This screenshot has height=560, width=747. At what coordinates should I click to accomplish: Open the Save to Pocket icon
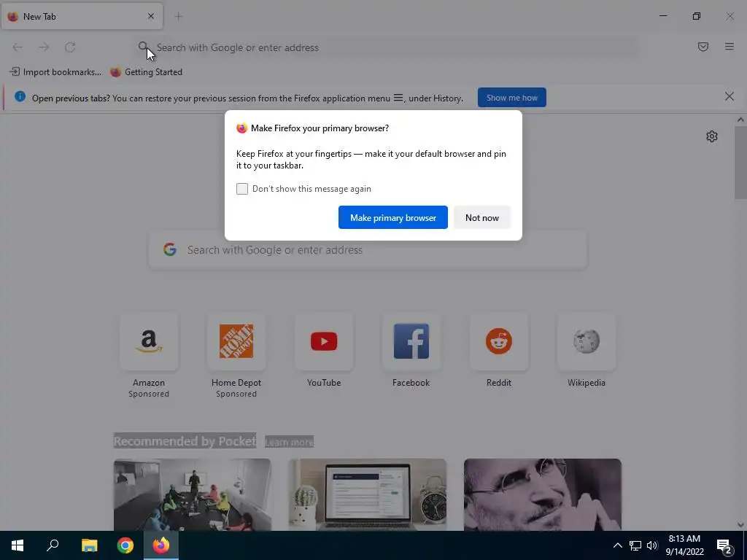[x=703, y=47]
